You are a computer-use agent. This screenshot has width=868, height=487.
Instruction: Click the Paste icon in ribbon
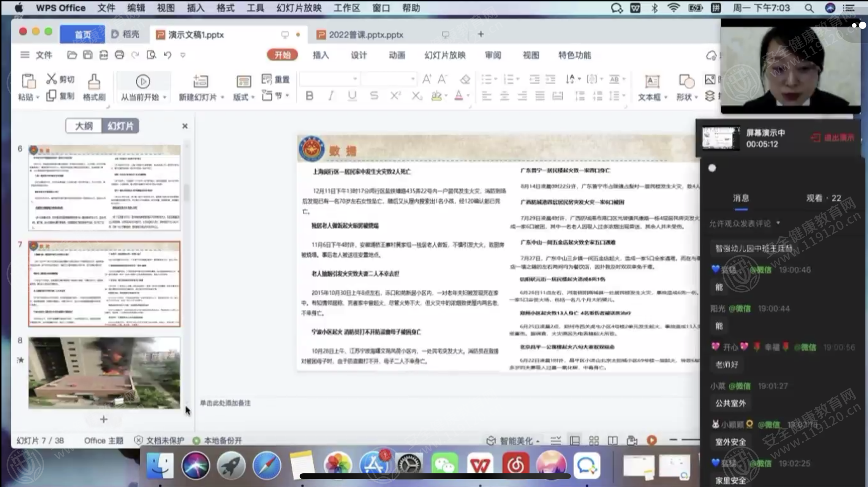click(x=28, y=81)
